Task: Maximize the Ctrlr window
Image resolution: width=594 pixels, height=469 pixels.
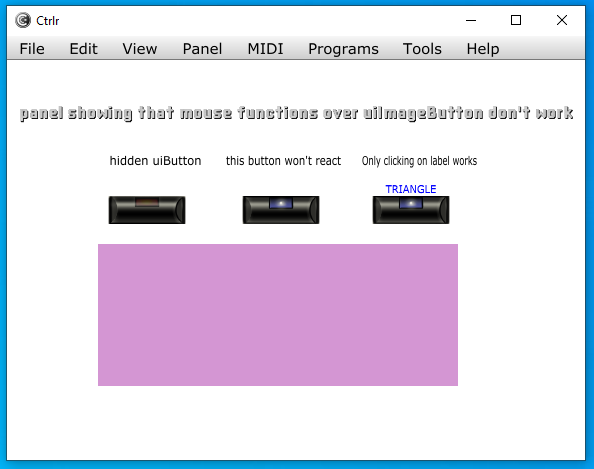Action: coord(516,20)
